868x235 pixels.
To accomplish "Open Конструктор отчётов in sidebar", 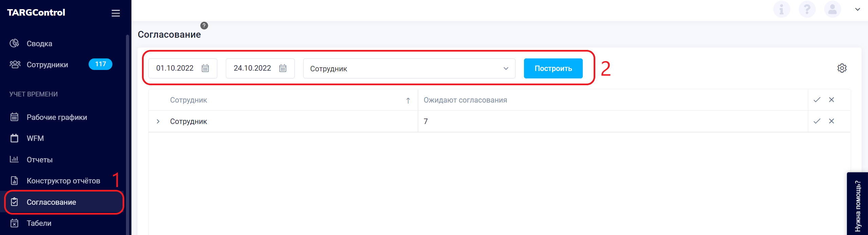I will [63, 181].
